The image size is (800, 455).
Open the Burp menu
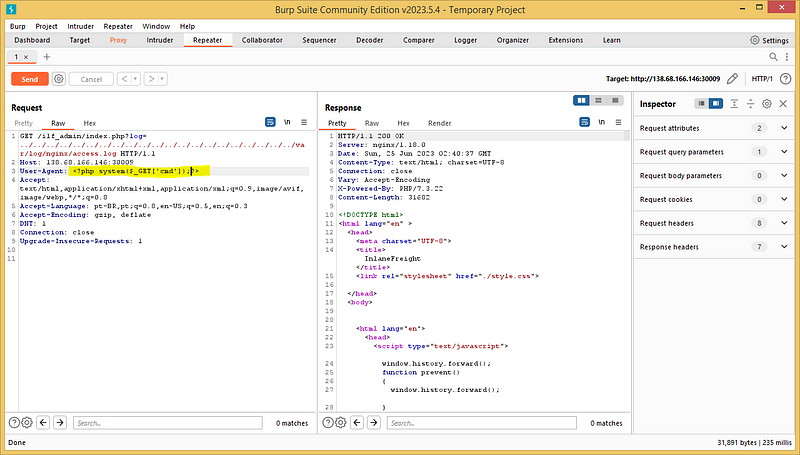pyautogui.click(x=17, y=26)
